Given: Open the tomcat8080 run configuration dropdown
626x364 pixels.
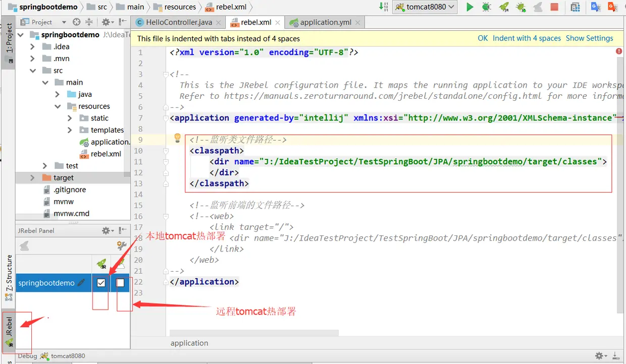Looking at the screenshot, I should [x=425, y=7].
